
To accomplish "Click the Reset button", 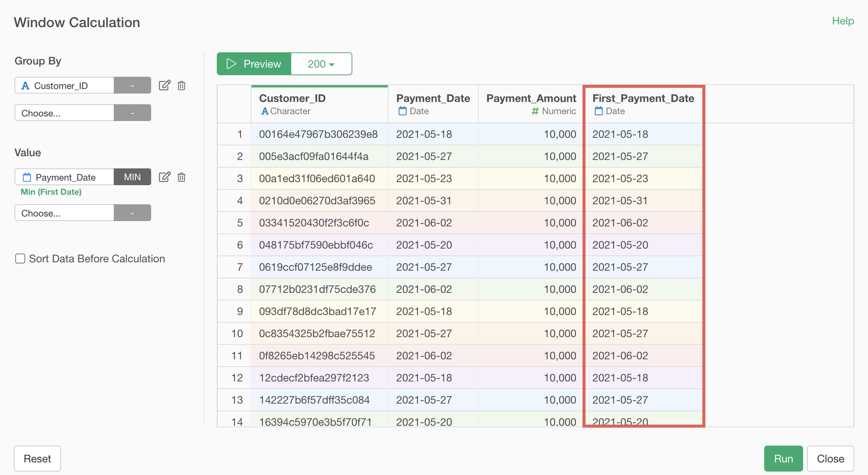I will [37, 458].
